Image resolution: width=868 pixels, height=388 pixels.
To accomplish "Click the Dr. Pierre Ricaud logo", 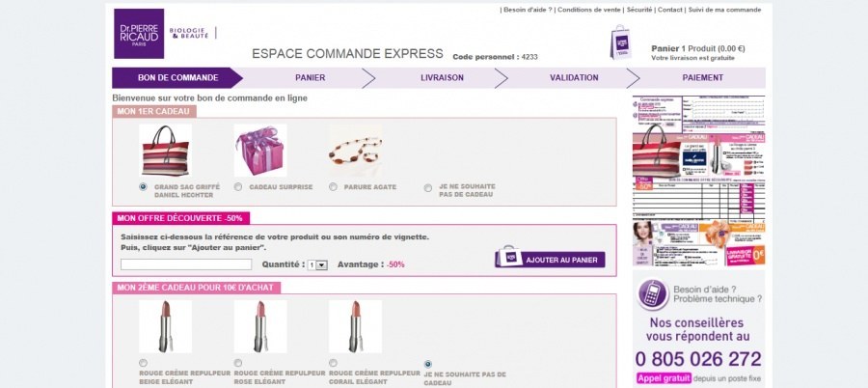I will 139,33.
